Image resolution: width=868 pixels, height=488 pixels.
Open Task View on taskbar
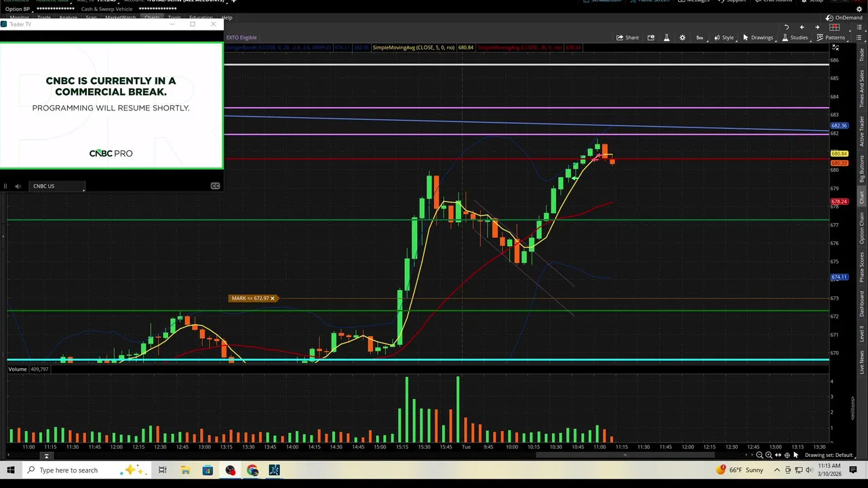point(163,470)
